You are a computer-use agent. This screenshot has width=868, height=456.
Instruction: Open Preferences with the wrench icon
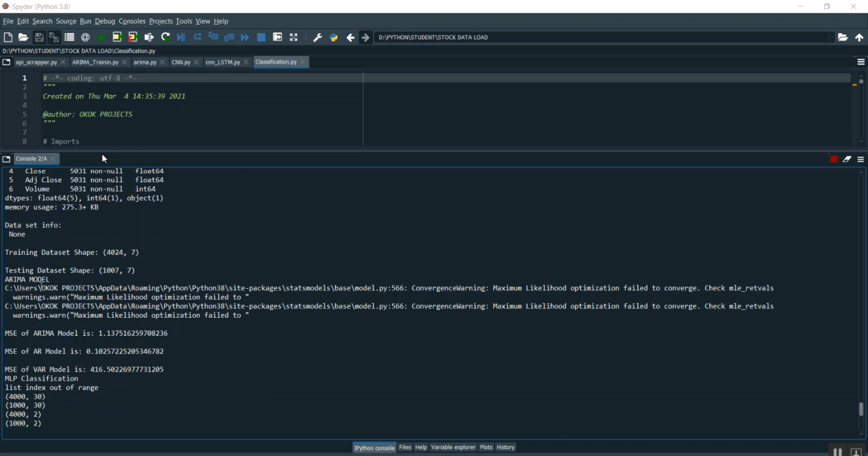pos(317,37)
